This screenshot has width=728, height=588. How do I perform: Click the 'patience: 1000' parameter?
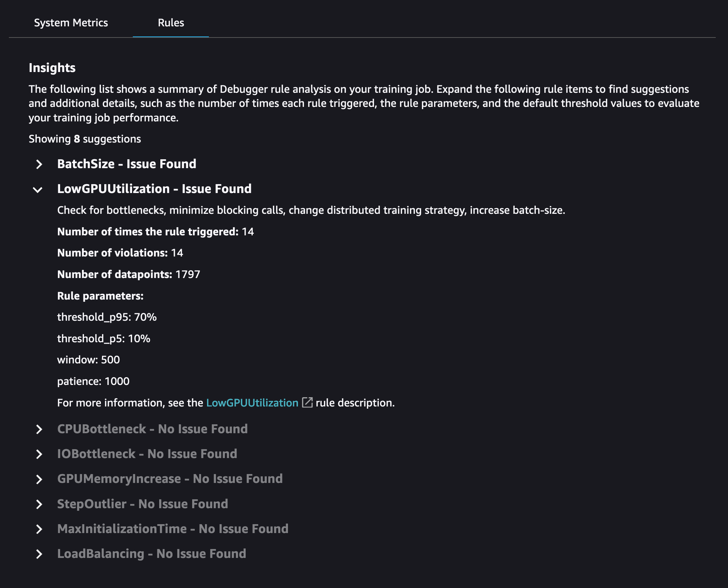pyautogui.click(x=93, y=381)
